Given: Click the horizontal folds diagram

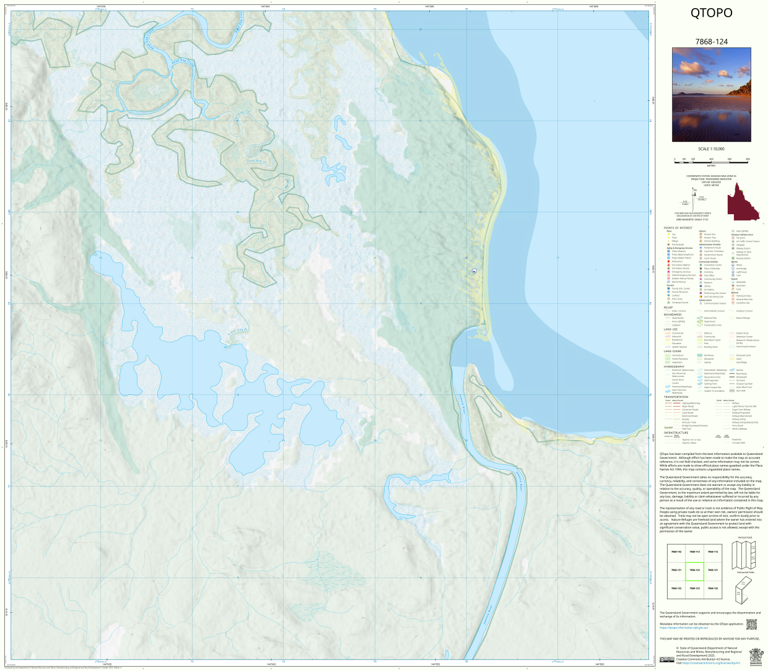Looking at the screenshot, I should tap(744, 554).
